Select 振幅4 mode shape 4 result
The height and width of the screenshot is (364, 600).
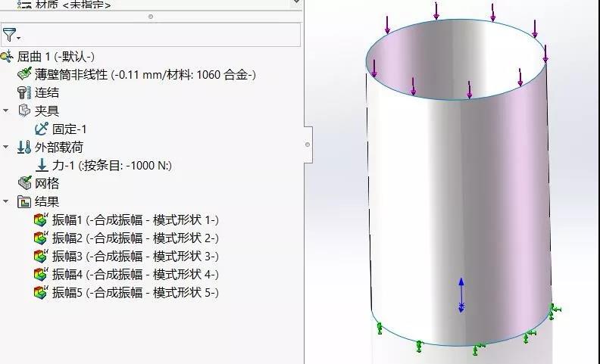coord(135,275)
